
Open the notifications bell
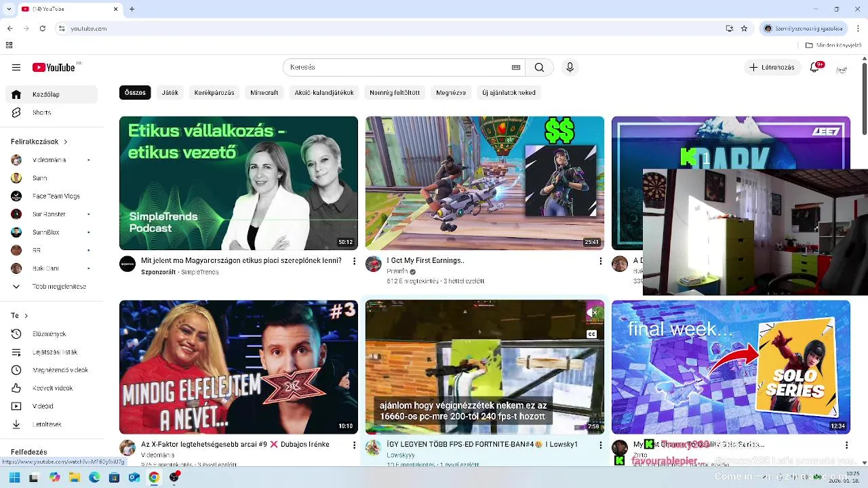(815, 67)
